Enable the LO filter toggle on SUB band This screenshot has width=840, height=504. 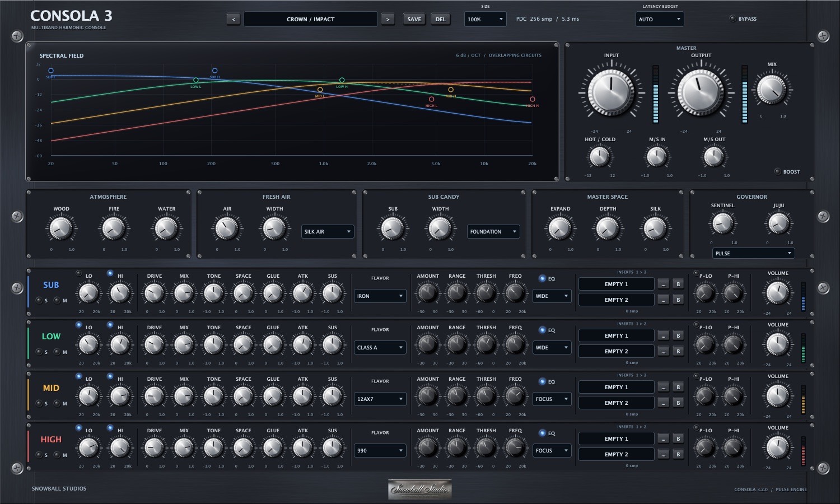pyautogui.click(x=78, y=273)
